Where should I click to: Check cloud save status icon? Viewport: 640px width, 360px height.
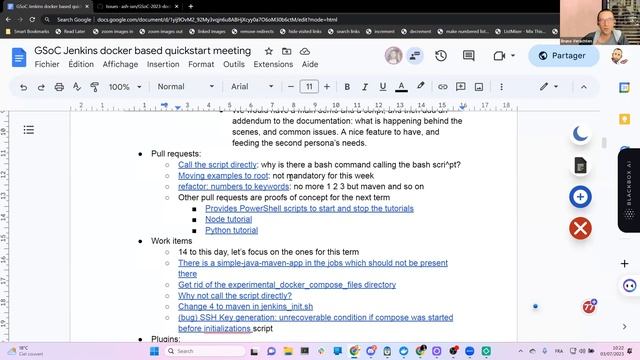305,51
